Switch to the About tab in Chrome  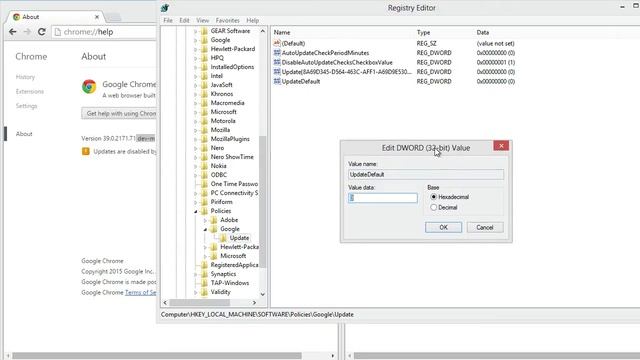click(56, 17)
